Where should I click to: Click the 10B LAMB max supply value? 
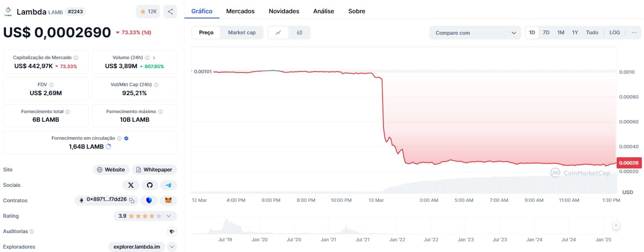(134, 120)
